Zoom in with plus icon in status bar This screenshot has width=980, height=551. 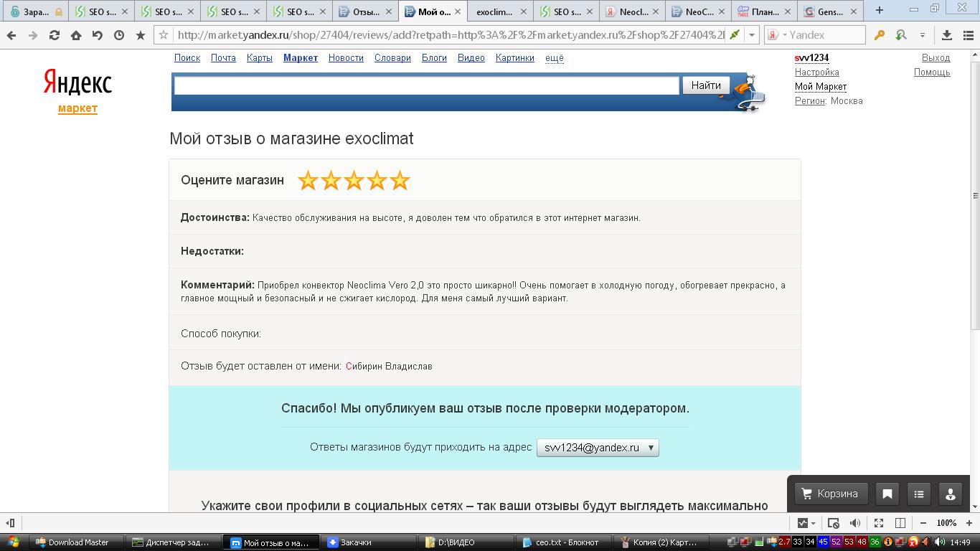click(x=970, y=523)
